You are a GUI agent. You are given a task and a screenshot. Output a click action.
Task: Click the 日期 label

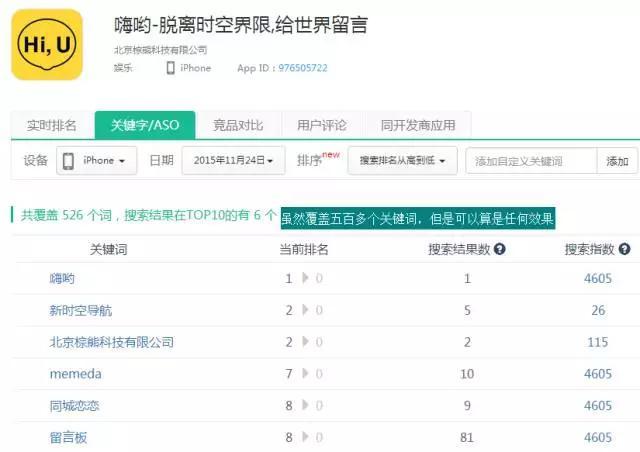(x=161, y=160)
